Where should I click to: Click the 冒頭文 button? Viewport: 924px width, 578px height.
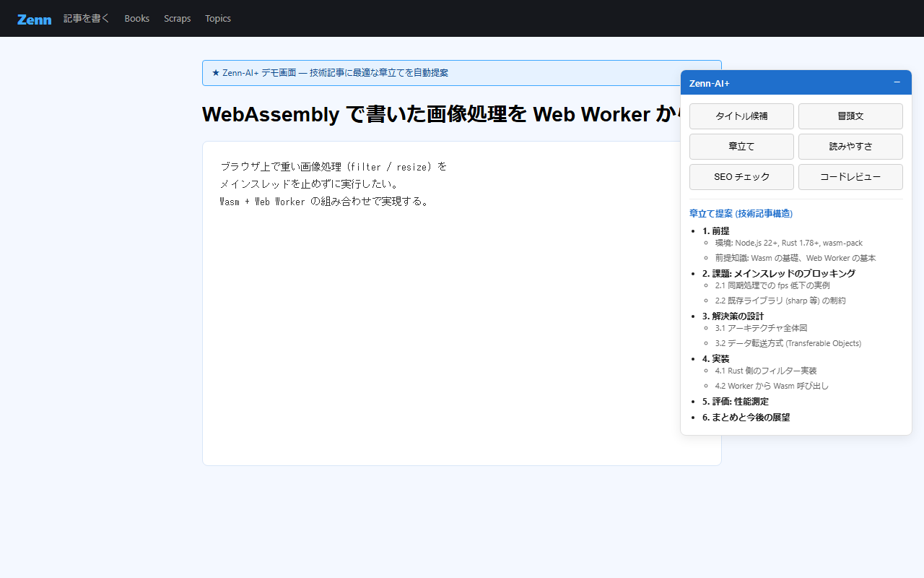(850, 116)
